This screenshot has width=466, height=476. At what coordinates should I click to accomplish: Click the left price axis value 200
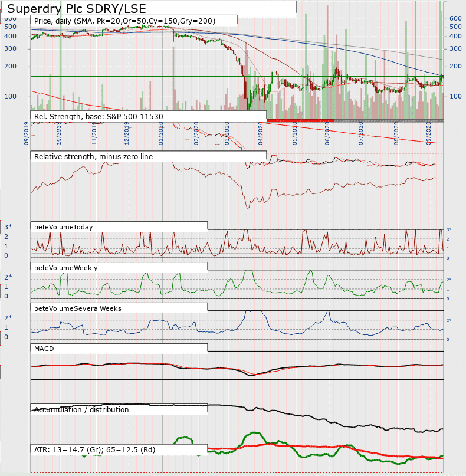(x=10, y=66)
